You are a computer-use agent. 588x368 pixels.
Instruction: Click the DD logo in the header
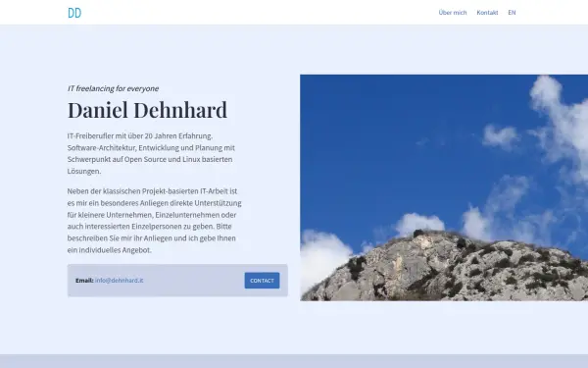[74, 13]
